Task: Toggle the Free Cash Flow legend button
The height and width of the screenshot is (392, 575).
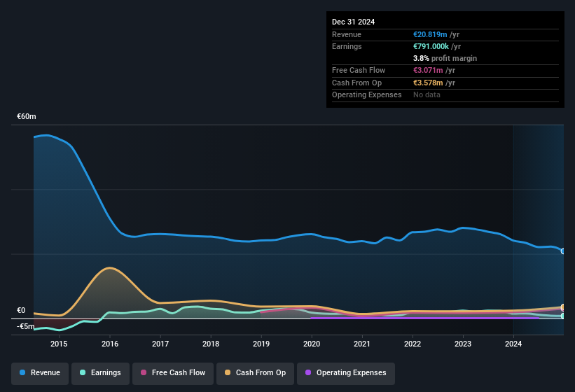Action: tap(173, 373)
